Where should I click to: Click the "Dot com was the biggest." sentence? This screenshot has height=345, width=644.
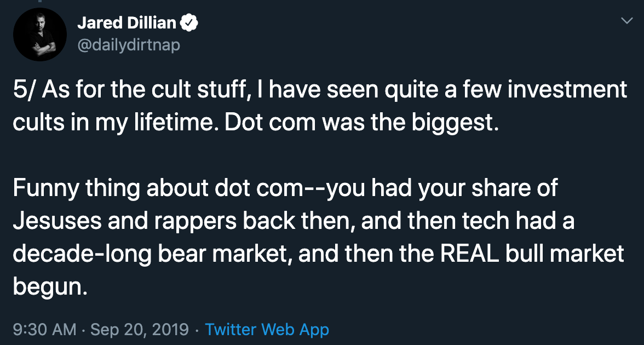click(361, 124)
